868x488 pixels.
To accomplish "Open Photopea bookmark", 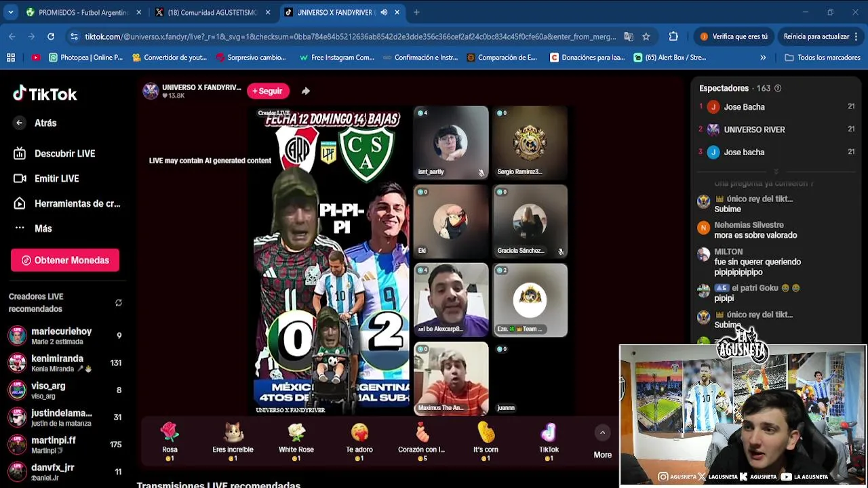I will (x=85, y=58).
